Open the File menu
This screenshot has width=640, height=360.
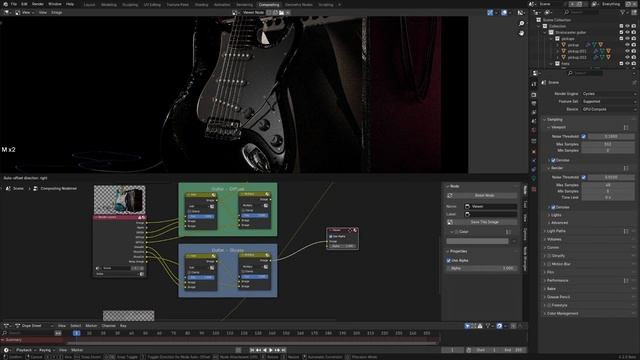pyautogui.click(x=14, y=4)
